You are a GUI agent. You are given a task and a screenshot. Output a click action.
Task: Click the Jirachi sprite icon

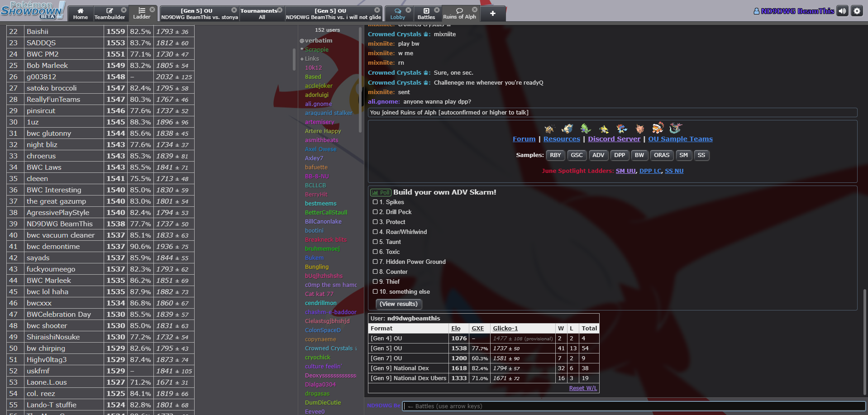click(x=603, y=129)
